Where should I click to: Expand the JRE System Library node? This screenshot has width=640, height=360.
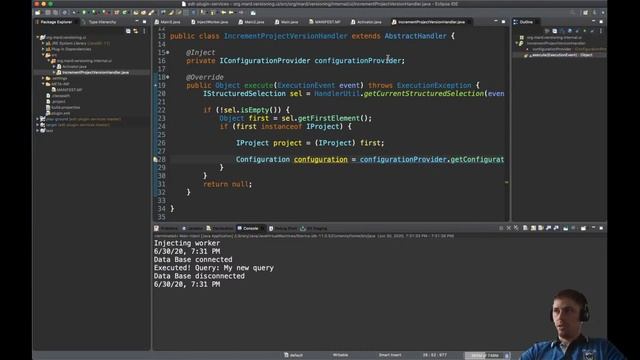(x=43, y=43)
